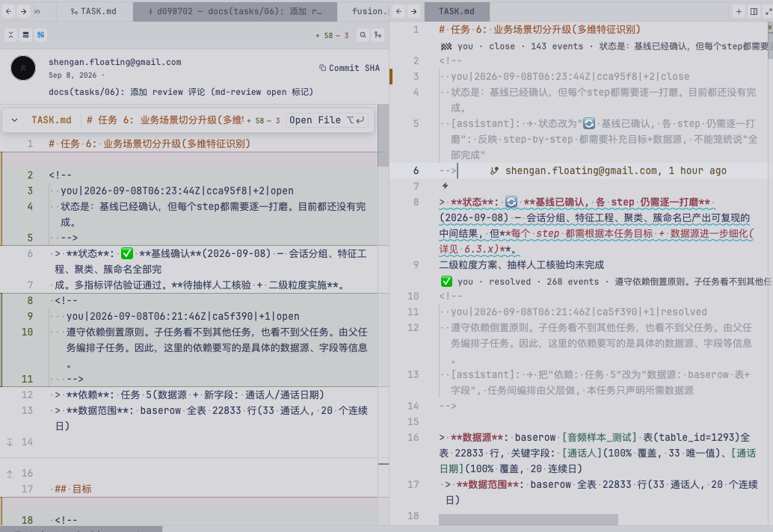Click the zoom pane icon
The image size is (773, 532).
click(x=769, y=11)
